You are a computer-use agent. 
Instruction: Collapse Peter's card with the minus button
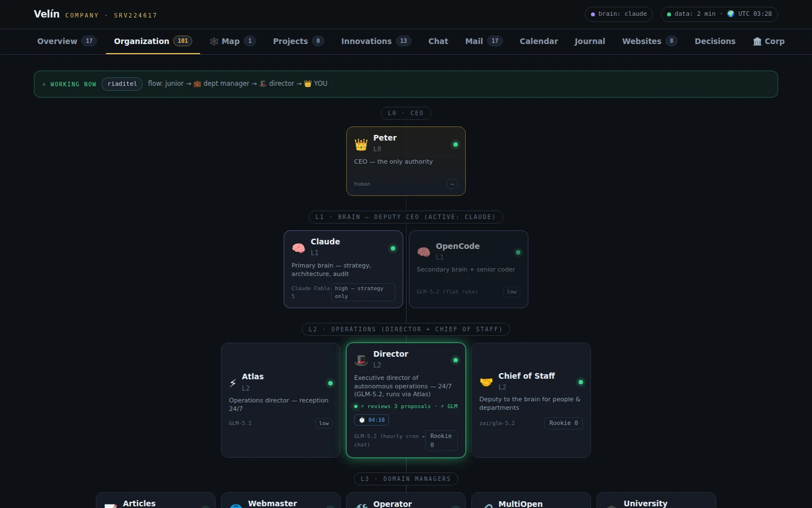[x=452, y=184]
